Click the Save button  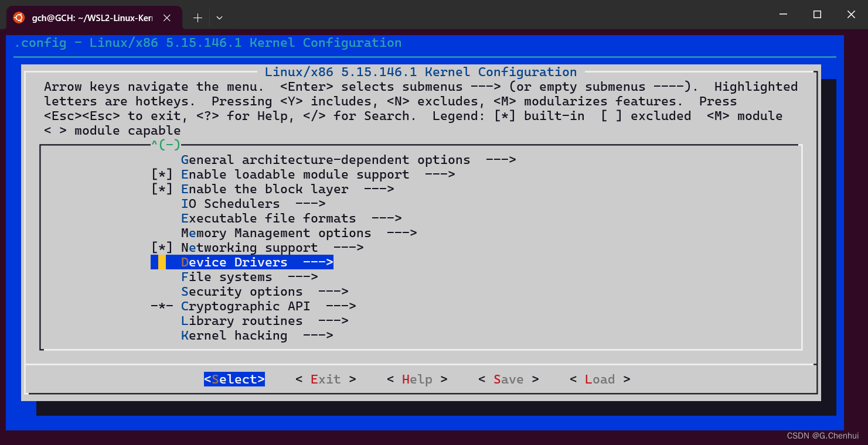(x=509, y=379)
